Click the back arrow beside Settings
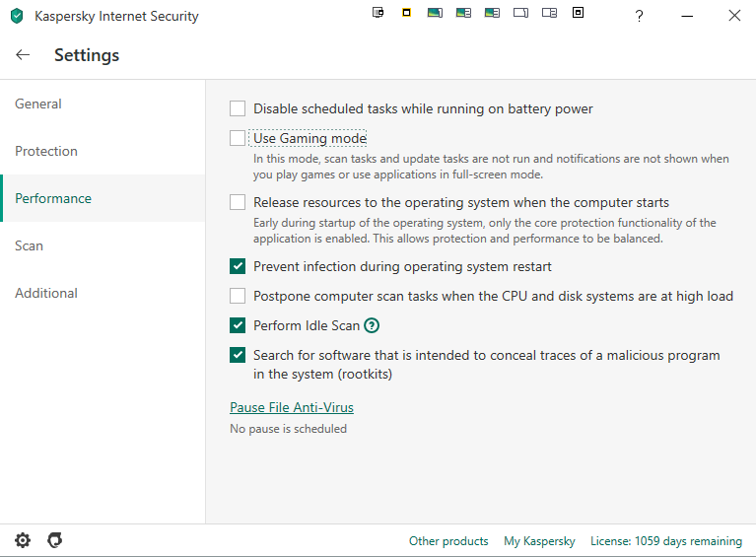This screenshot has width=756, height=557. pos(23,55)
